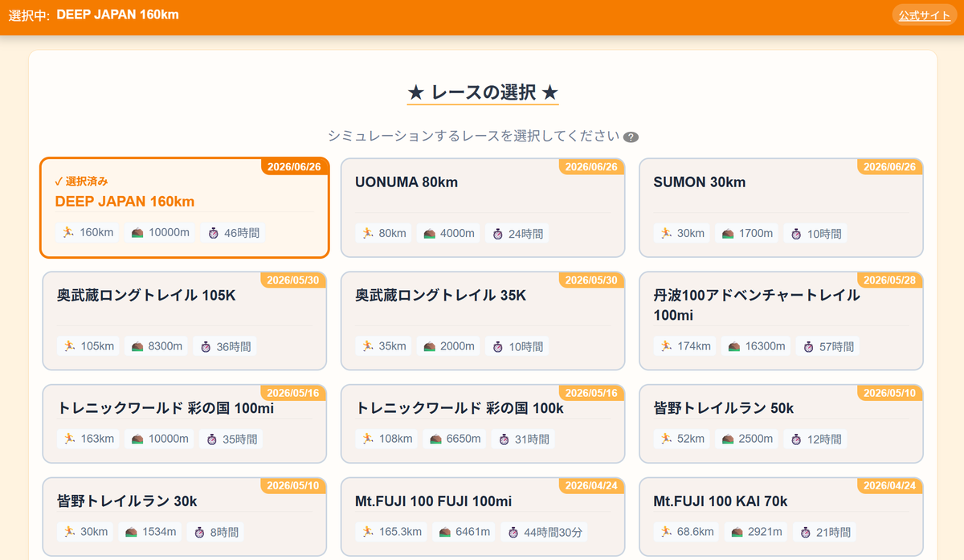The image size is (964, 560).
Task: Pick トレニックワールド 彩の国 100k race
Action: [x=483, y=423]
